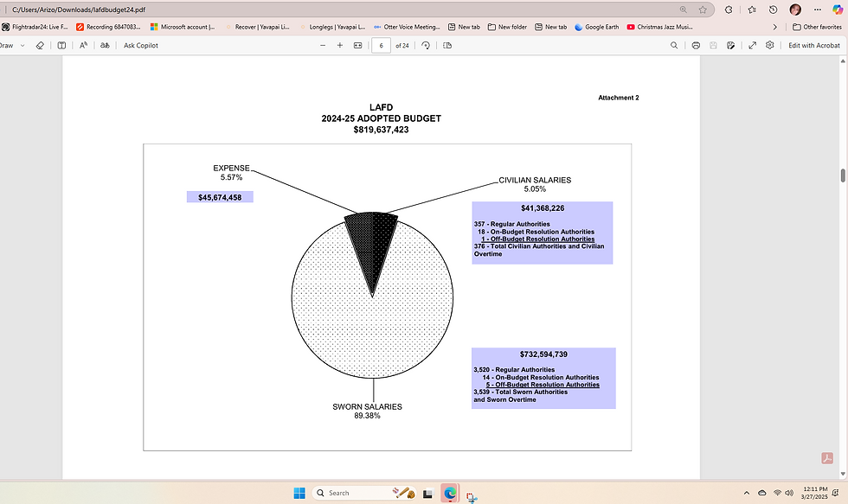Open Draw tool options dropdown arrow
Screen dimensions: 848x504
(x=22, y=45)
